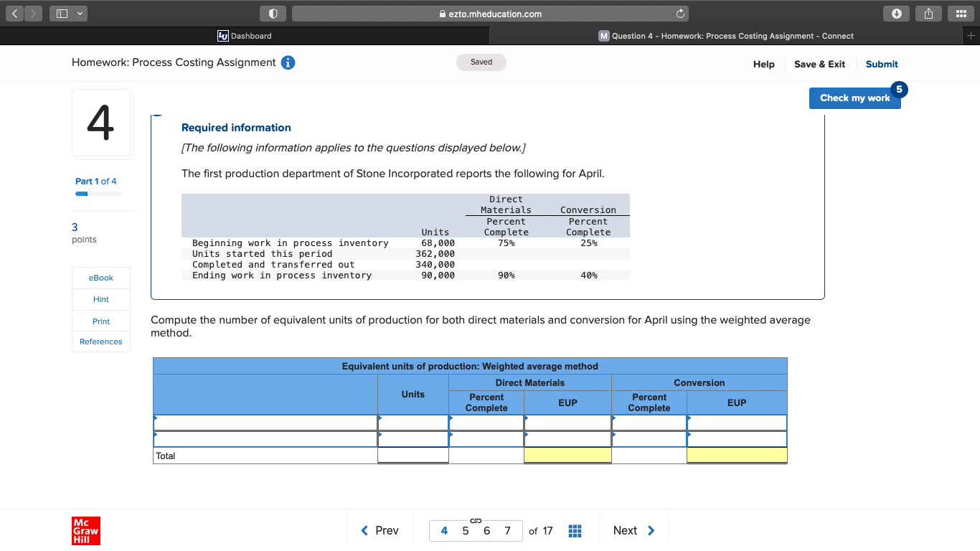This screenshot has height=551, width=980.
Task: Select the Total units input field
Action: (413, 455)
